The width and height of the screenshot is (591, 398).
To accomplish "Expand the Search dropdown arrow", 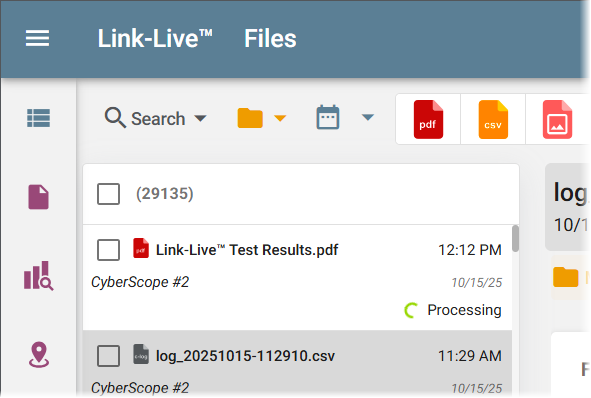I will pos(201,119).
